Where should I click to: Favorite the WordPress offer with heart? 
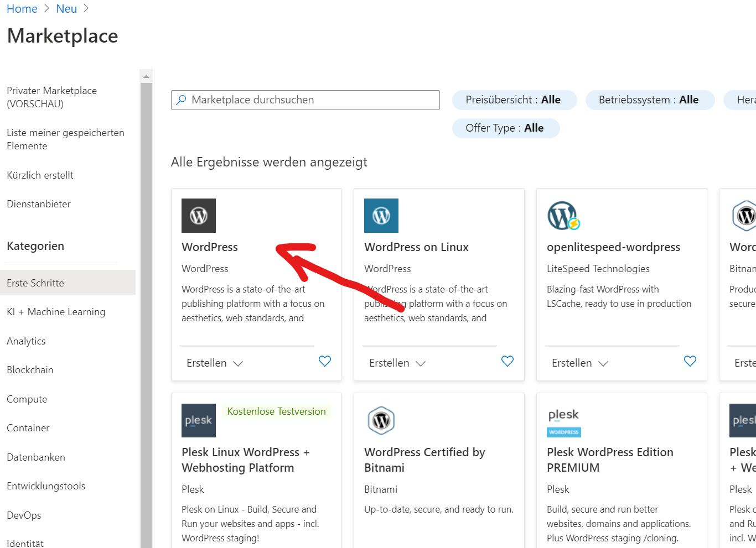(325, 361)
